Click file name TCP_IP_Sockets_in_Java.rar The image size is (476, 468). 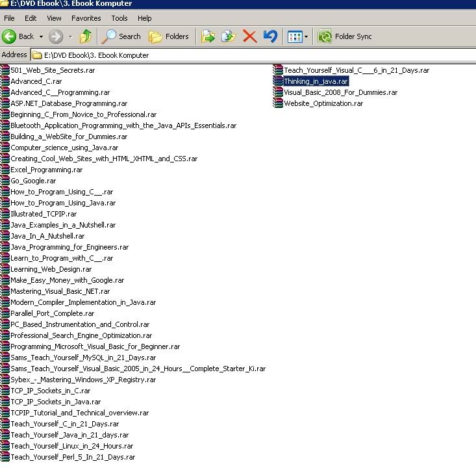[56, 402]
